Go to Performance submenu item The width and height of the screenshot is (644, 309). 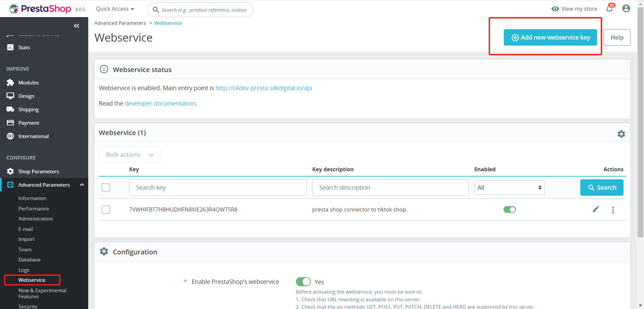coord(34,208)
